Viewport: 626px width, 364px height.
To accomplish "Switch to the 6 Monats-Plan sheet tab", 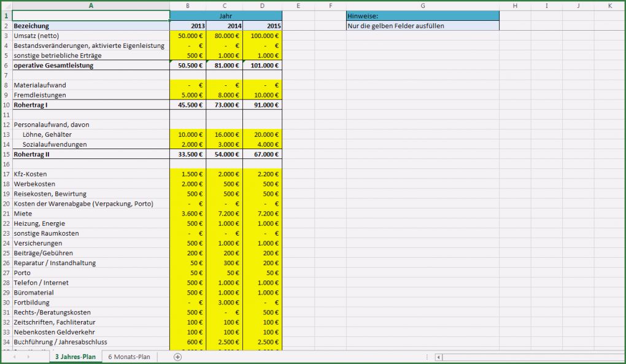I will [129, 356].
